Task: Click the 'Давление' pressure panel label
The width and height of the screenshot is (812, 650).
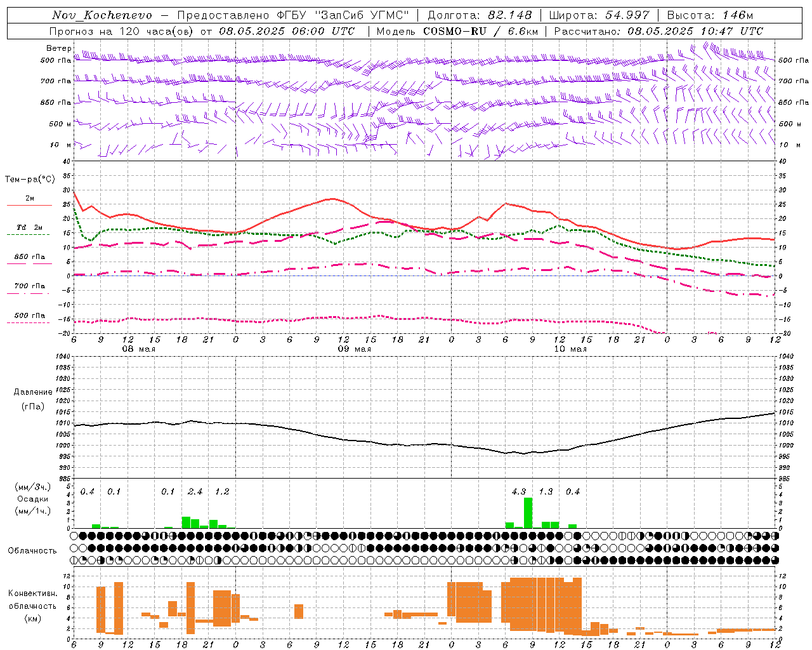Action: coord(32,392)
